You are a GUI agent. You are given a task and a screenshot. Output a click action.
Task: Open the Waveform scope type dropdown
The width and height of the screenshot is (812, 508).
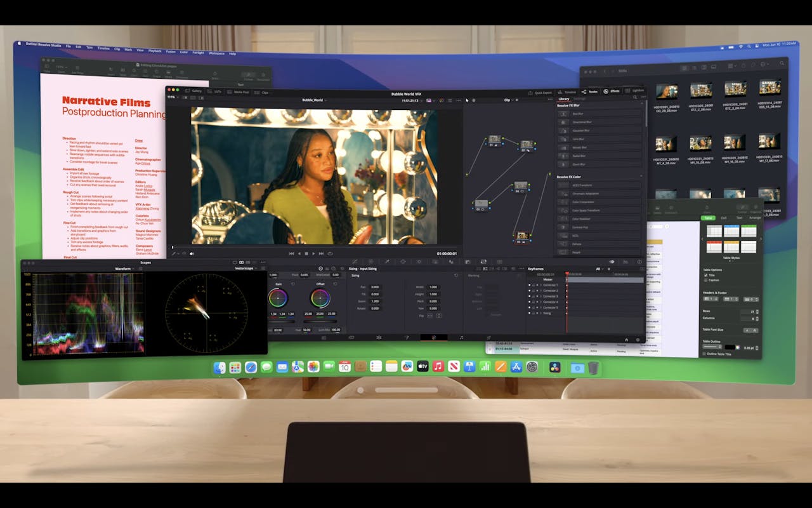124,269
